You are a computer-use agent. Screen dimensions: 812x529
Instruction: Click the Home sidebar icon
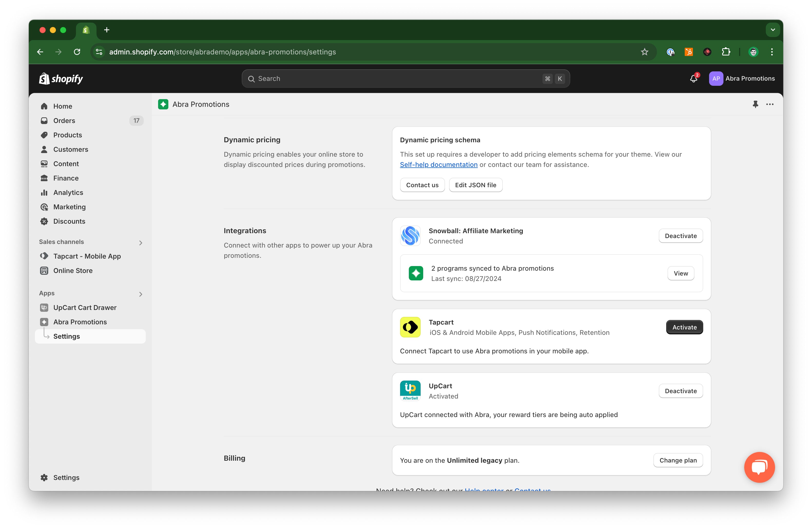point(44,106)
